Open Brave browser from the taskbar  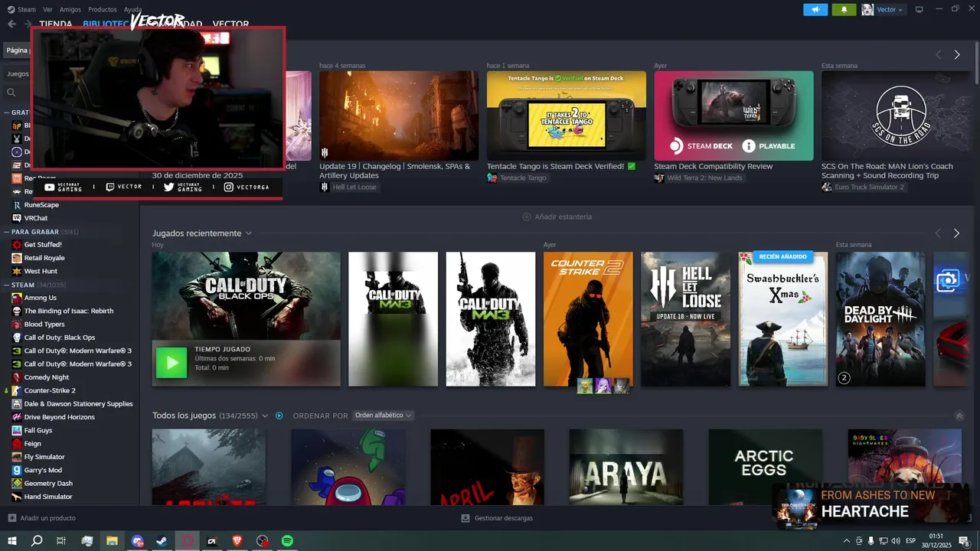[237, 540]
